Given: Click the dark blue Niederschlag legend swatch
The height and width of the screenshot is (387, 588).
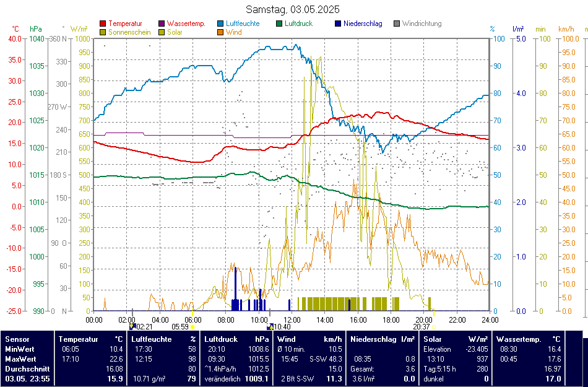Looking at the screenshot, I should click(338, 24).
